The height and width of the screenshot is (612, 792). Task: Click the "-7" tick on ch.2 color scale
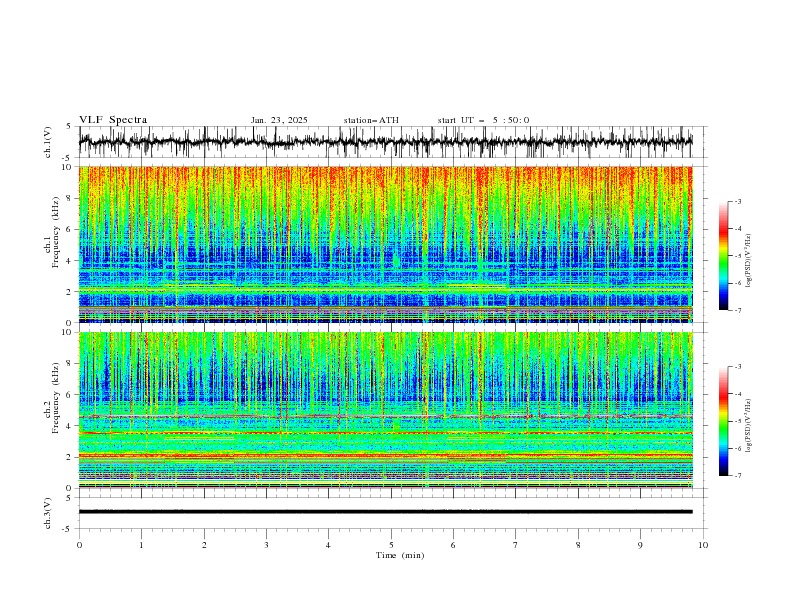pyautogui.click(x=738, y=476)
